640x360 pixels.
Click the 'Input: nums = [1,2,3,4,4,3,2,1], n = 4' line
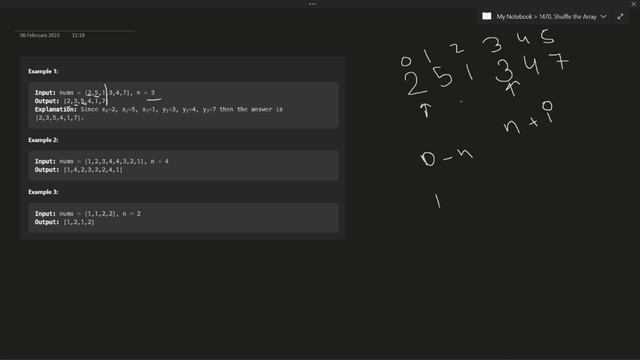pos(102,161)
